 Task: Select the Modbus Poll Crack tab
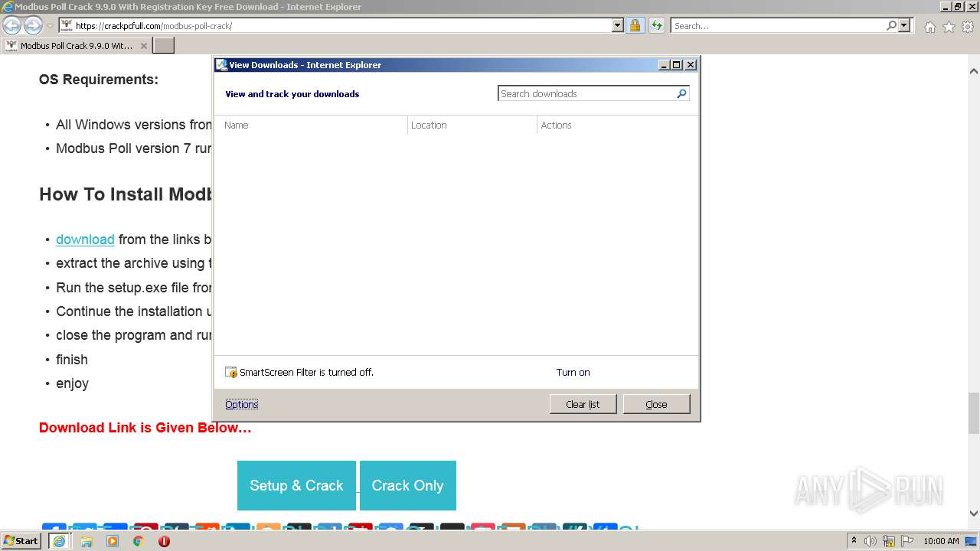point(77,45)
